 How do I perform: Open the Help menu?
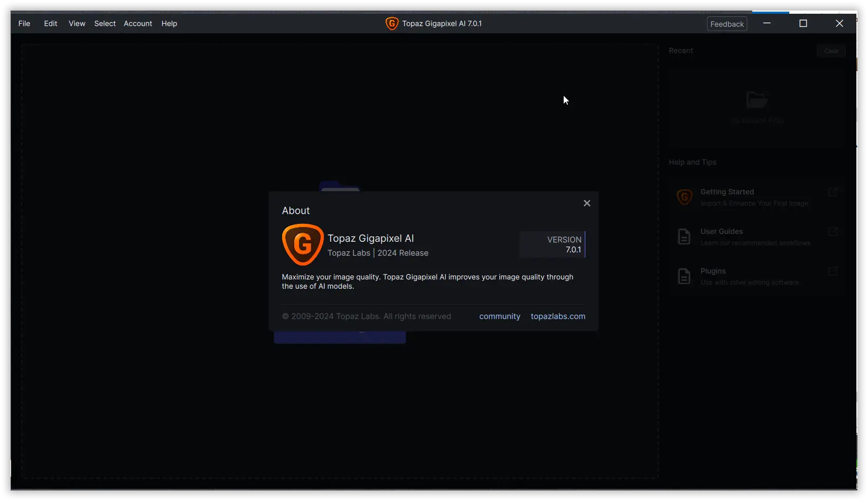pyautogui.click(x=169, y=23)
